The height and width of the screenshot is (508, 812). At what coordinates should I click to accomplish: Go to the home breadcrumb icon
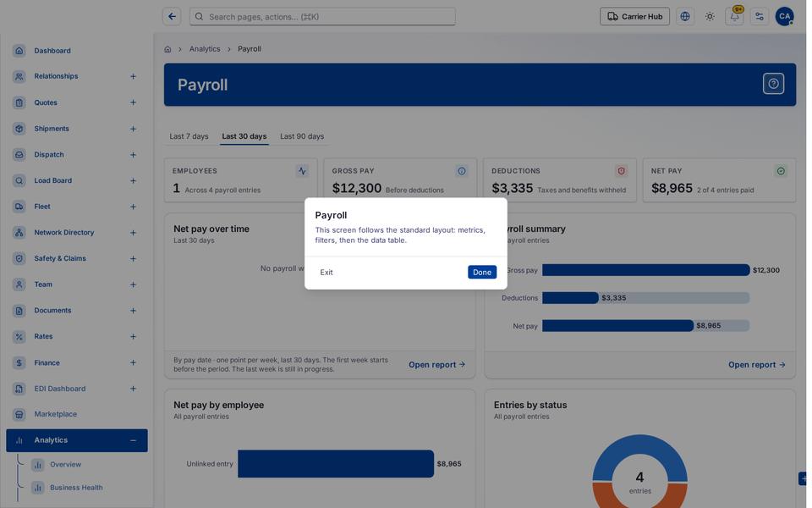pyautogui.click(x=167, y=49)
